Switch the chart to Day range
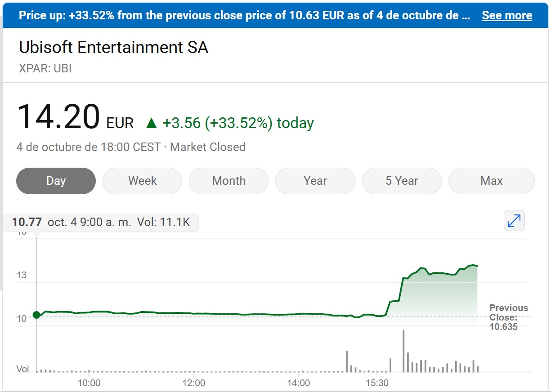This screenshot has width=551, height=392. [56, 181]
